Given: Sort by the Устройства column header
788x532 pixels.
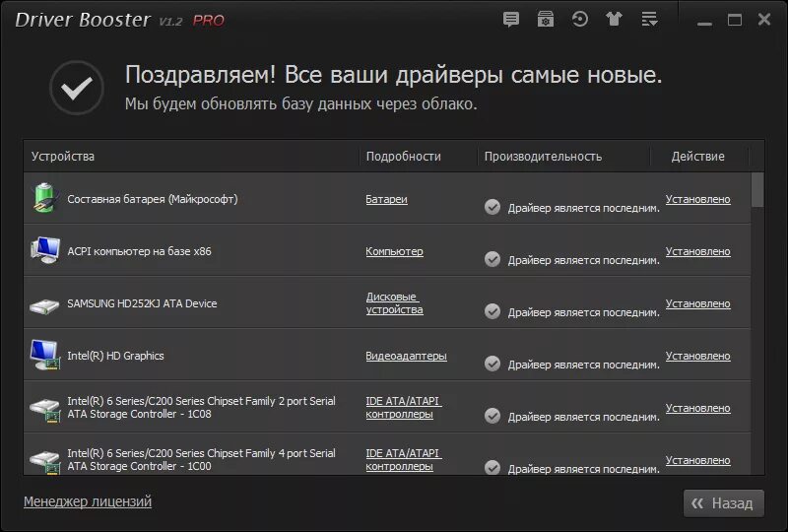Looking at the screenshot, I should (x=191, y=157).
